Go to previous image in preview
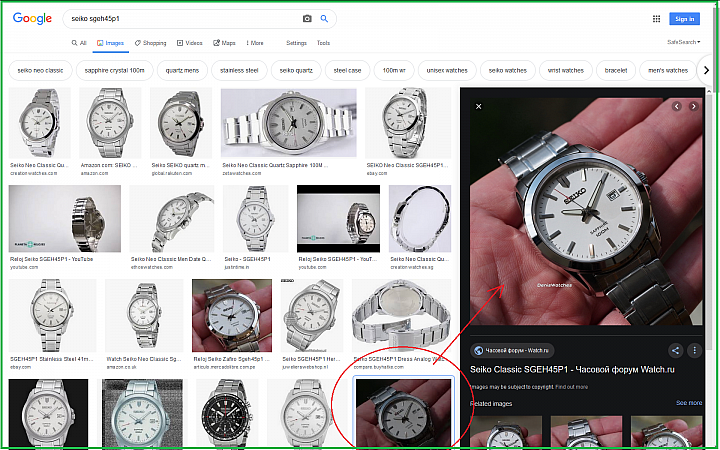Image resolution: width=720 pixels, height=450 pixels. (x=676, y=107)
